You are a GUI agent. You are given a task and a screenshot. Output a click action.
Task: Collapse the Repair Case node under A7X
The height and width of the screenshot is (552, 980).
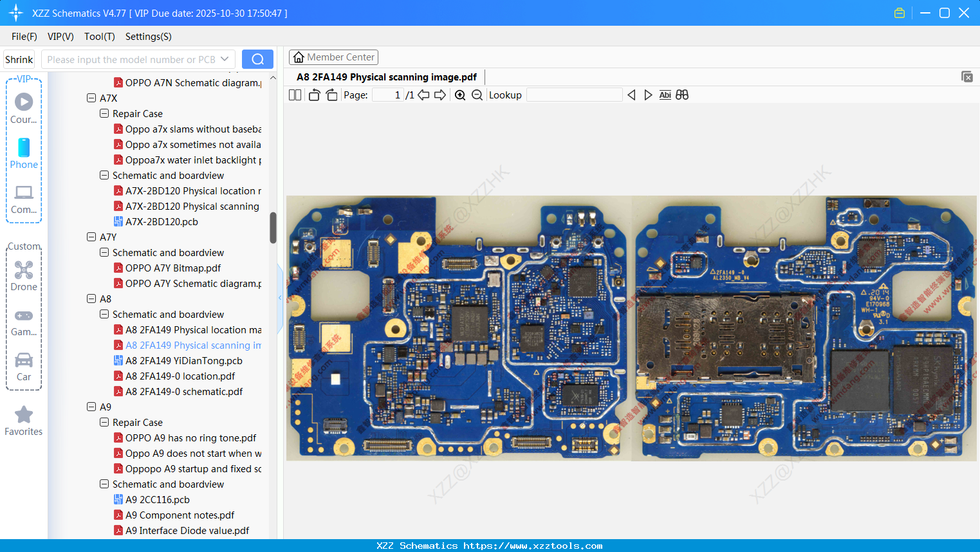(x=104, y=113)
